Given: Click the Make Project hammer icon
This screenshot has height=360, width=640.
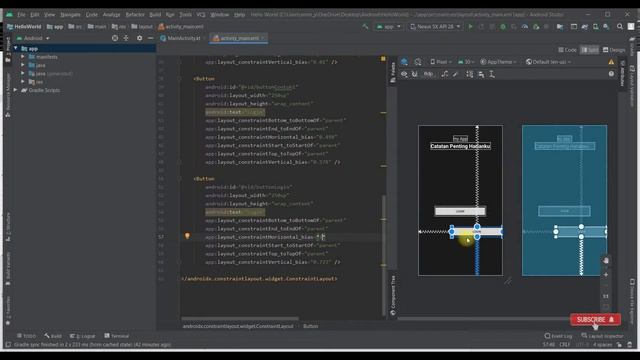Looking at the screenshot, I should pos(365,27).
